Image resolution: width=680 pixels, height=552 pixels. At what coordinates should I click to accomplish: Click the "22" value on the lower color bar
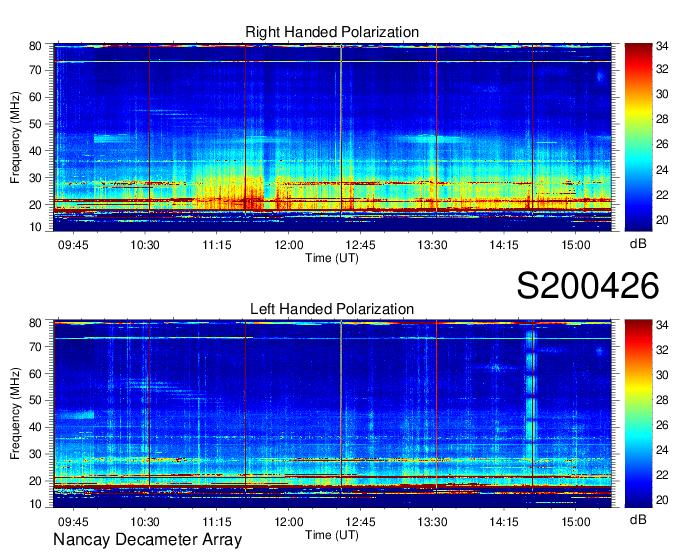[x=662, y=475]
